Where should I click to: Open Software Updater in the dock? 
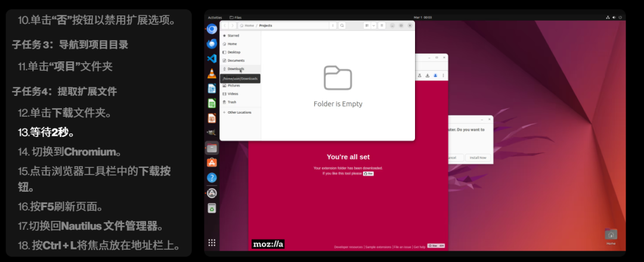click(212, 193)
